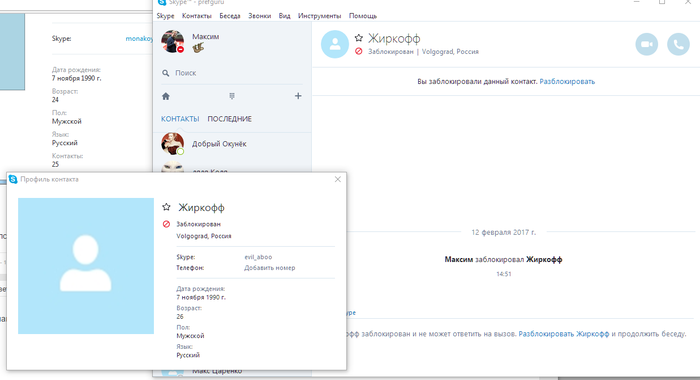
Task: Open the Беседа menu
Action: [x=230, y=16]
